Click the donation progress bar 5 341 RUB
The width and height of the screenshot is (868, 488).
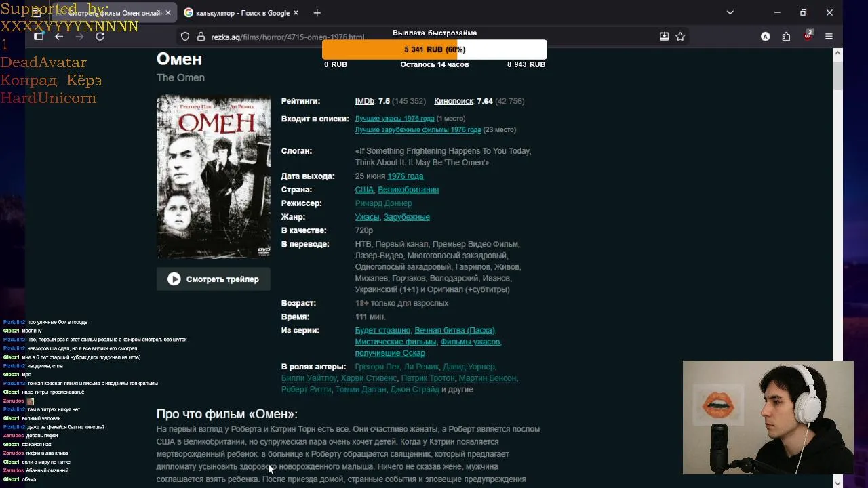[435, 49]
